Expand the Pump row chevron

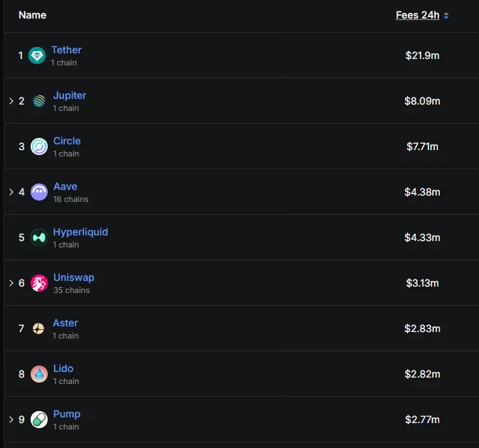click(x=11, y=420)
